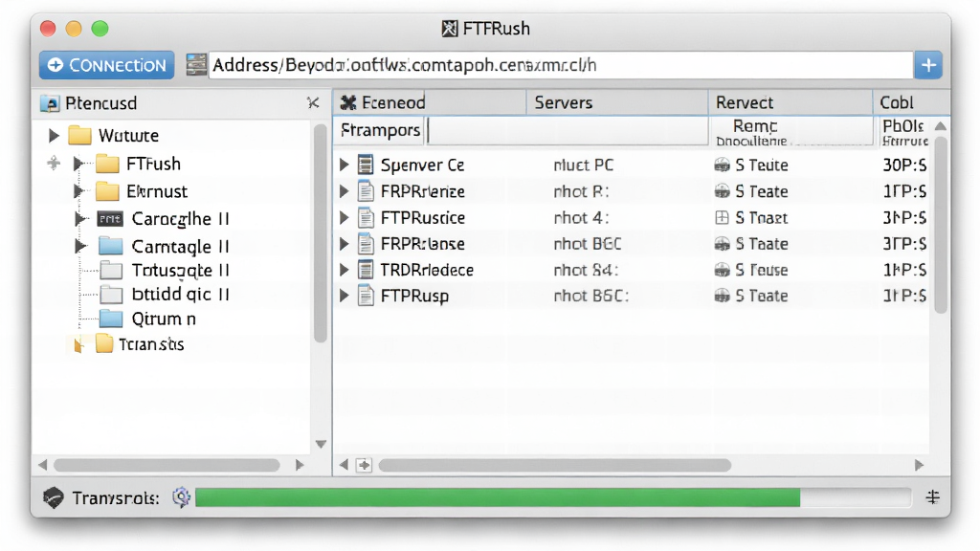Click the dark icon of Carocglhe II
This screenshot has width=980, height=551.
pos(110,219)
